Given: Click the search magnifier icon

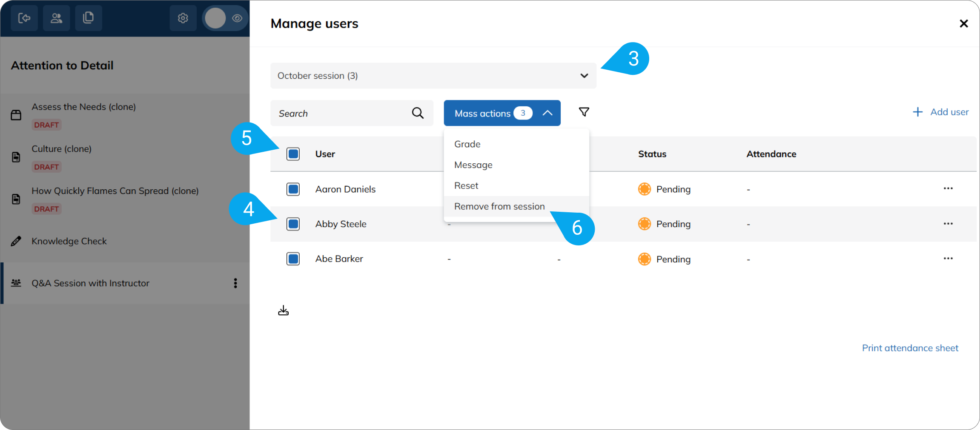Looking at the screenshot, I should (x=418, y=113).
